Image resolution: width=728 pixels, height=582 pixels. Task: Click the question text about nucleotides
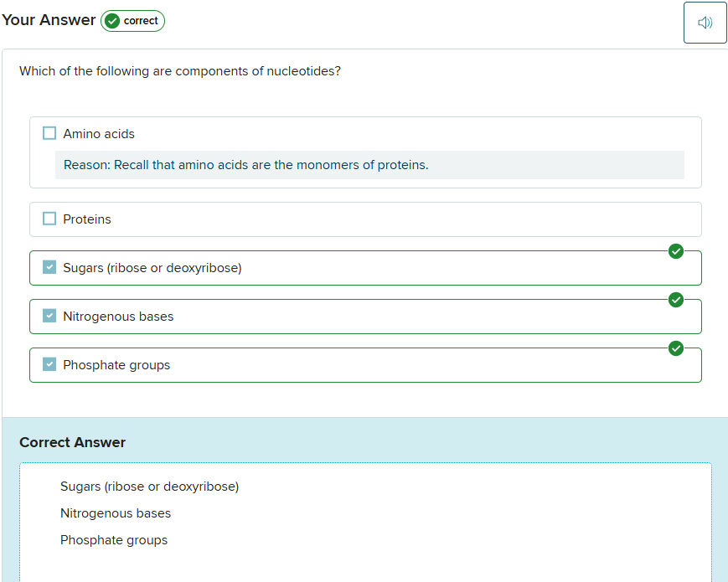click(180, 71)
